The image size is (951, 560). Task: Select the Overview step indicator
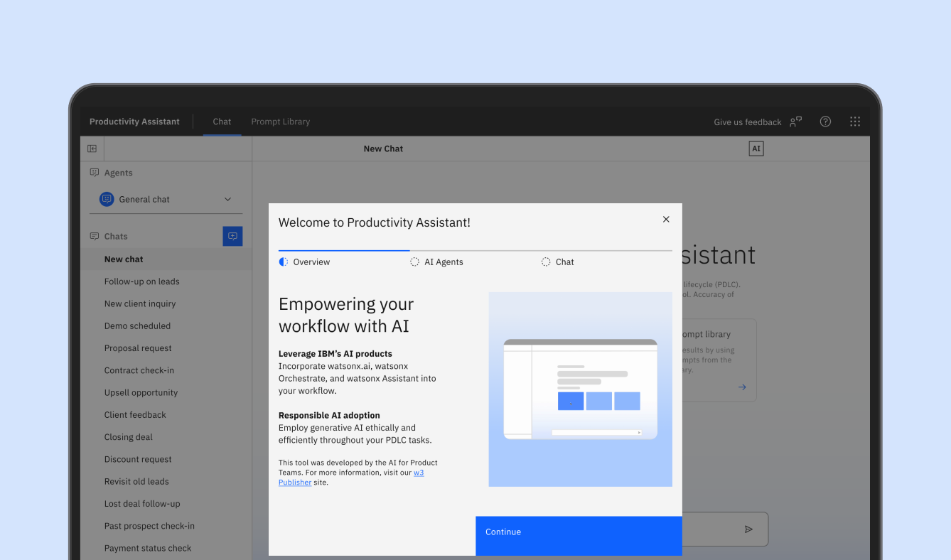click(305, 262)
